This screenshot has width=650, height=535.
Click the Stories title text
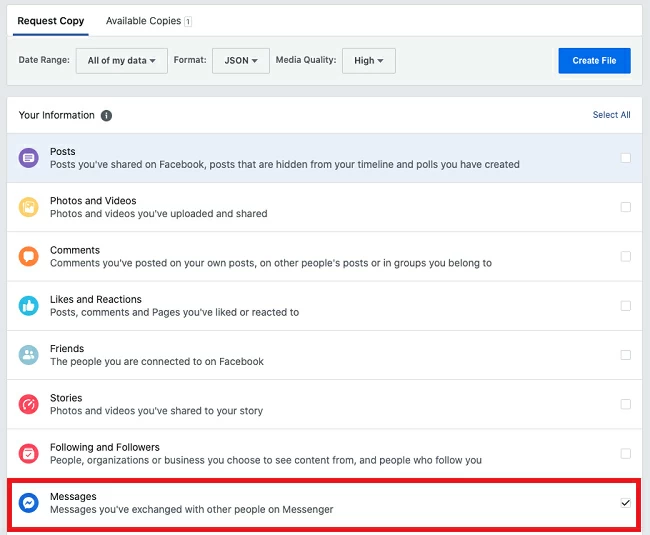pos(66,398)
